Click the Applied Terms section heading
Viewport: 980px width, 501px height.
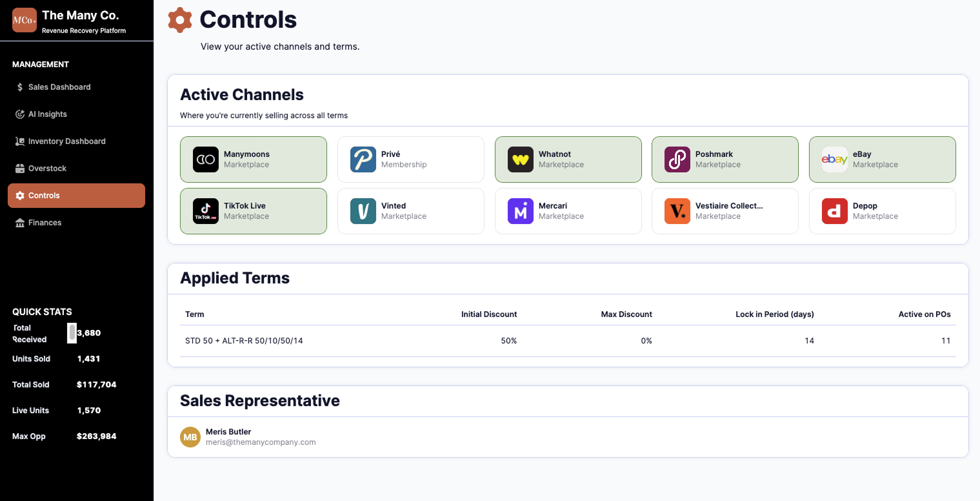tap(235, 278)
